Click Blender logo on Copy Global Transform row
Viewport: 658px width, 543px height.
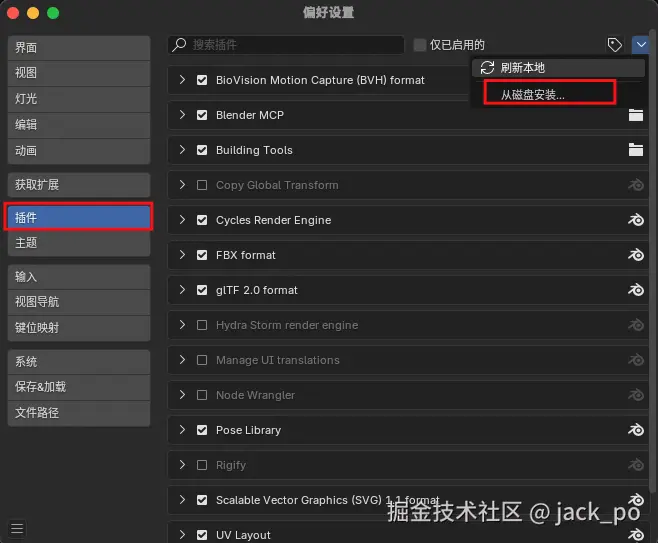pyautogui.click(x=636, y=185)
